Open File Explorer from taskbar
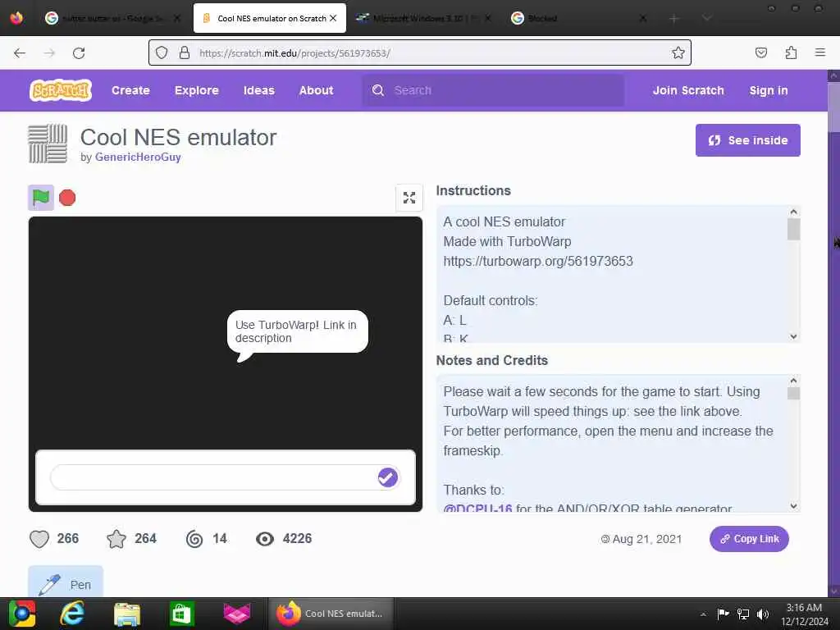Viewport: 840px width, 630px height. pos(127,614)
